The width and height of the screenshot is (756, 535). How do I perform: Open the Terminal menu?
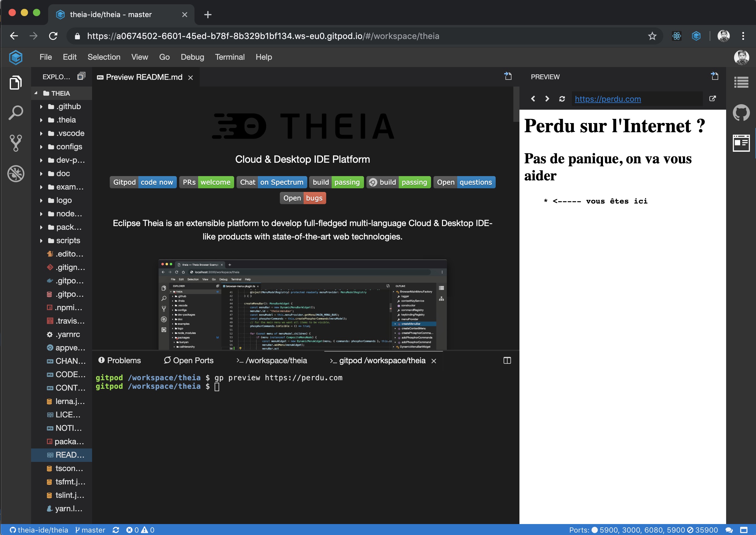(x=230, y=57)
